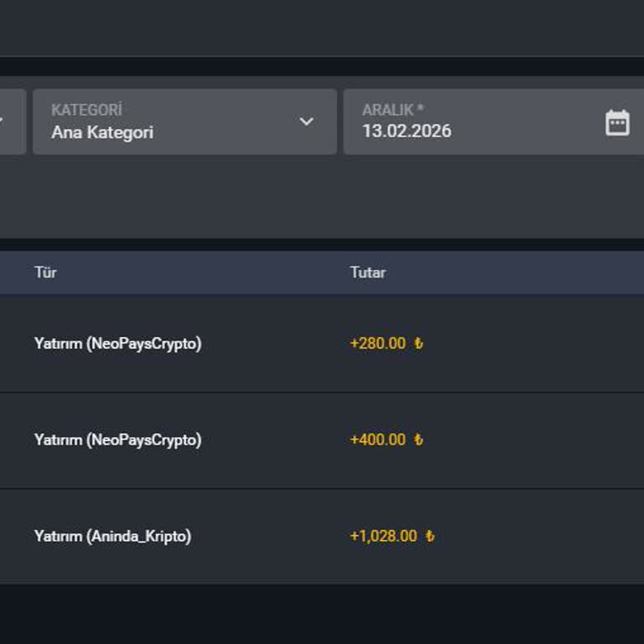Open the Ana Kategori selection box
The height and width of the screenshot is (644, 644).
pyautogui.click(x=168, y=122)
